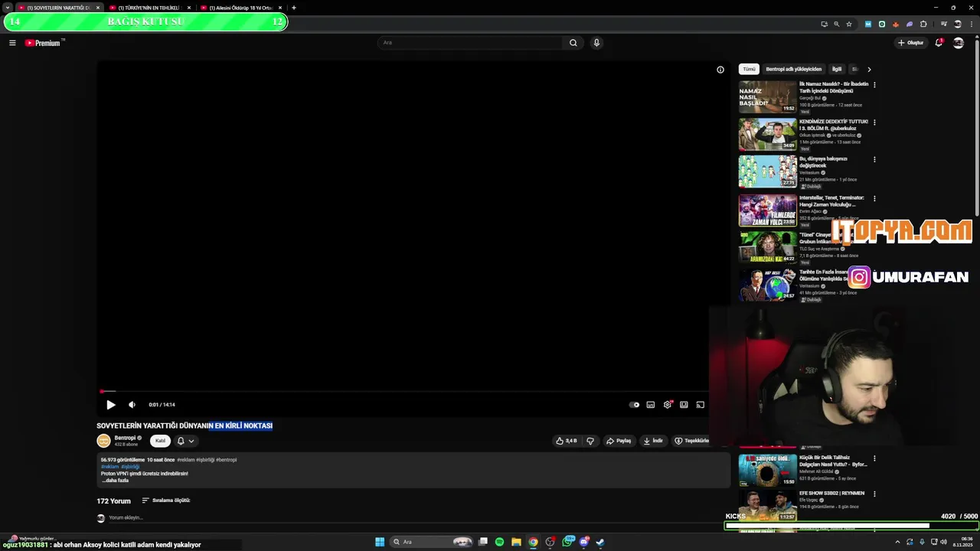Image resolution: width=980 pixels, height=551 pixels.
Task: Open the Sıralama ölçütü sort dropdown
Action: click(x=165, y=500)
